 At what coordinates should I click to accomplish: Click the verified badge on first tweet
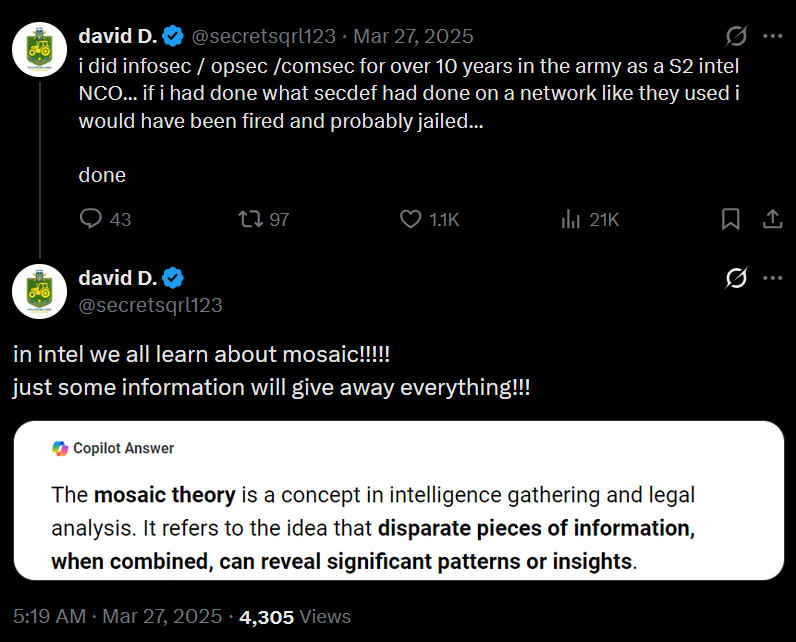pos(173,37)
